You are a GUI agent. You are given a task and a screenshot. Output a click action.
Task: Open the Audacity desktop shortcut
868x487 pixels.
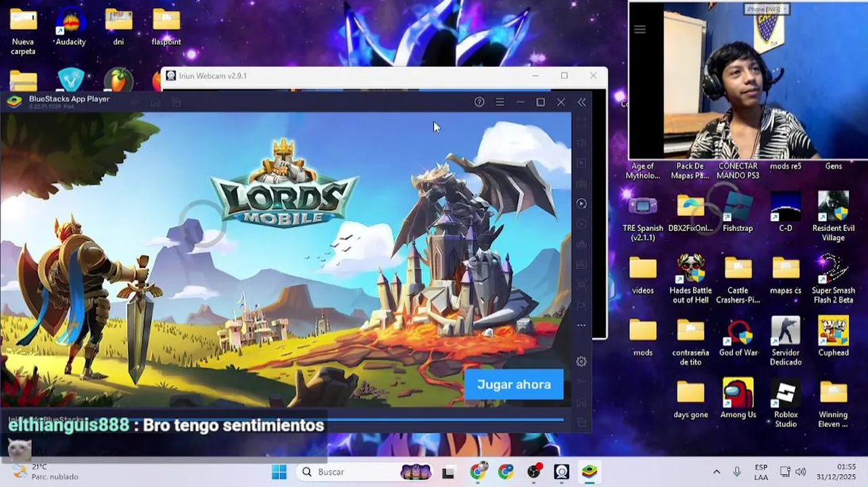[70, 27]
